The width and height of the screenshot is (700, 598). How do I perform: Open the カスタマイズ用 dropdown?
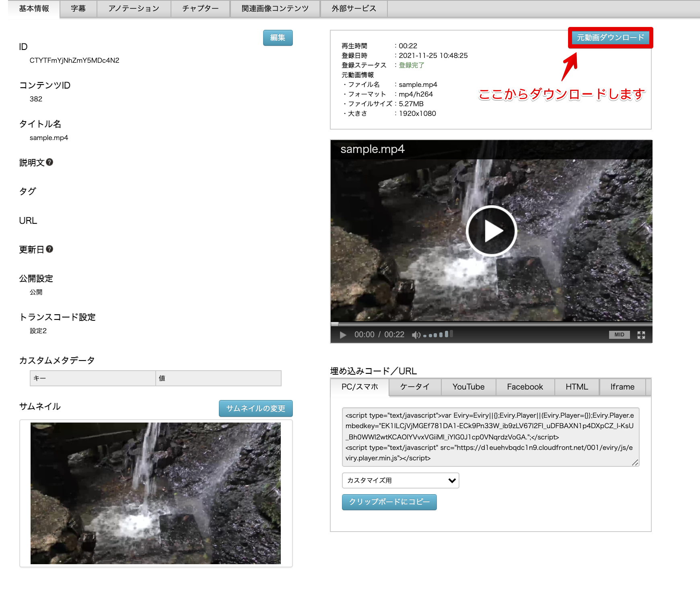tap(401, 480)
